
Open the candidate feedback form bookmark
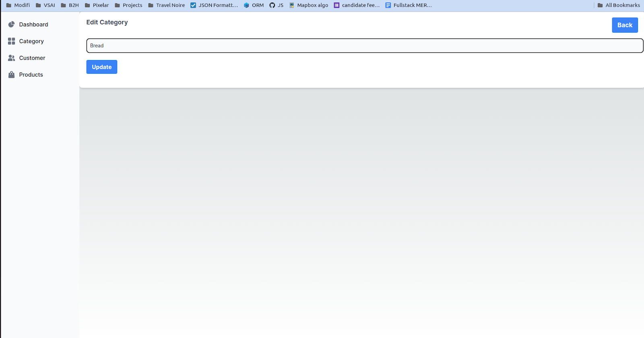tap(357, 5)
